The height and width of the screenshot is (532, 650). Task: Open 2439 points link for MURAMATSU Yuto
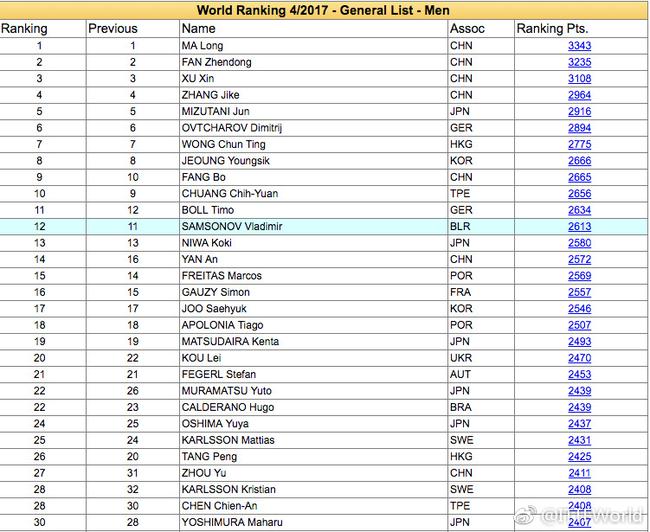click(x=579, y=391)
